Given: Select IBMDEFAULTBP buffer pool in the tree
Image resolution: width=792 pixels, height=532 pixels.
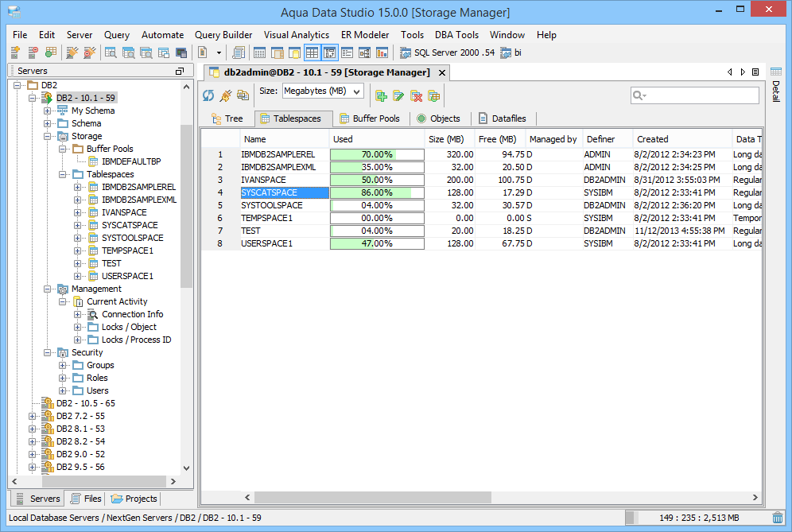Looking at the screenshot, I should [131, 161].
